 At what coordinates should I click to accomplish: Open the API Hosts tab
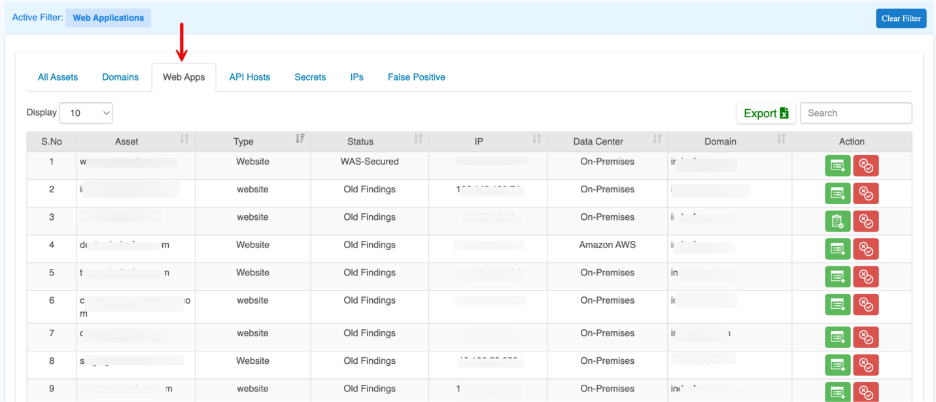(250, 77)
